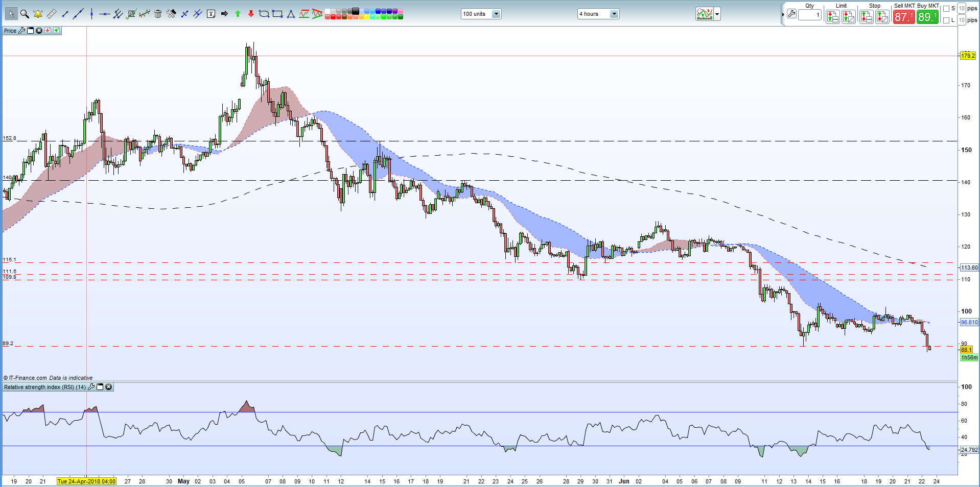This screenshot has width=980, height=487.
Task: Select the parallel channel lines tool
Action: click(x=118, y=14)
